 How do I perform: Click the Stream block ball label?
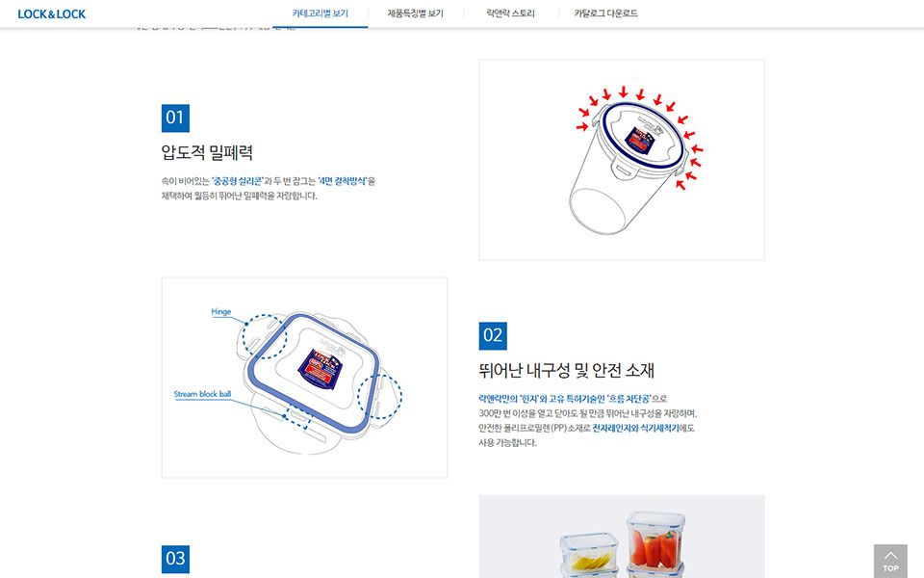tap(202, 394)
